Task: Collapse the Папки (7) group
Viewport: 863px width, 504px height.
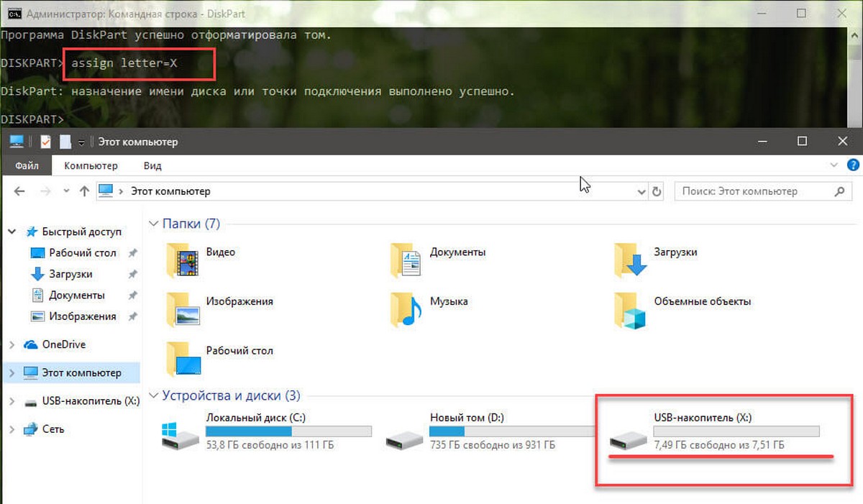Action: click(153, 224)
